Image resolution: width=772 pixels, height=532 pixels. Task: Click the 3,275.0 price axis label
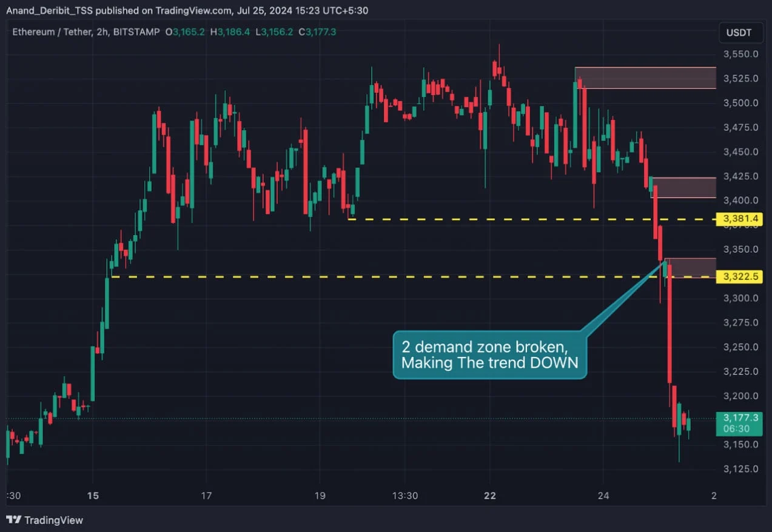740,322
